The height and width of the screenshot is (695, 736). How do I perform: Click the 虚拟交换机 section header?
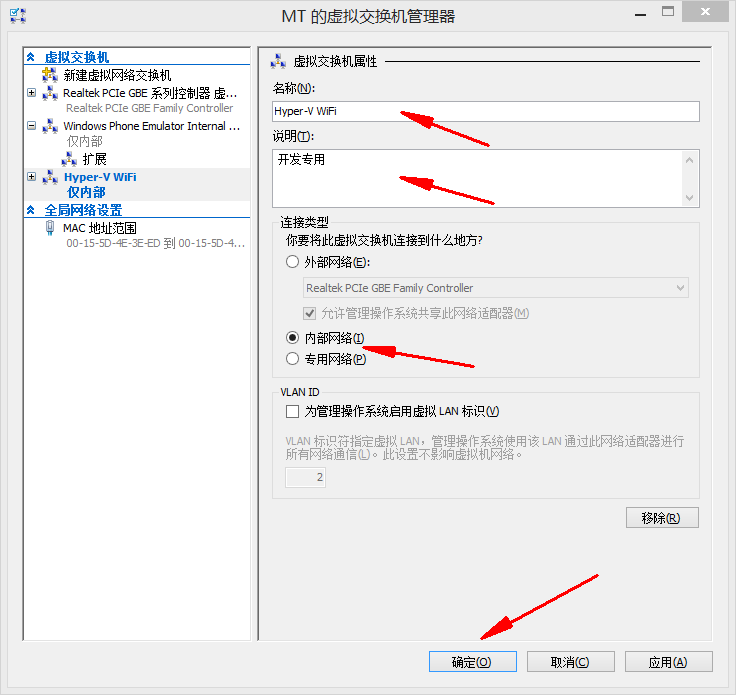tap(77, 57)
